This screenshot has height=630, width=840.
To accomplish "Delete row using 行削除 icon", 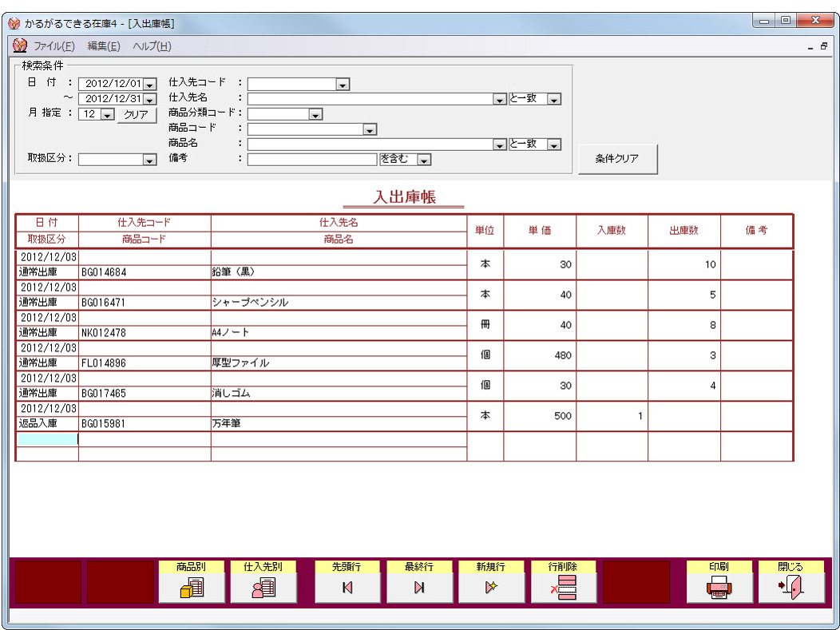I will tap(563, 588).
